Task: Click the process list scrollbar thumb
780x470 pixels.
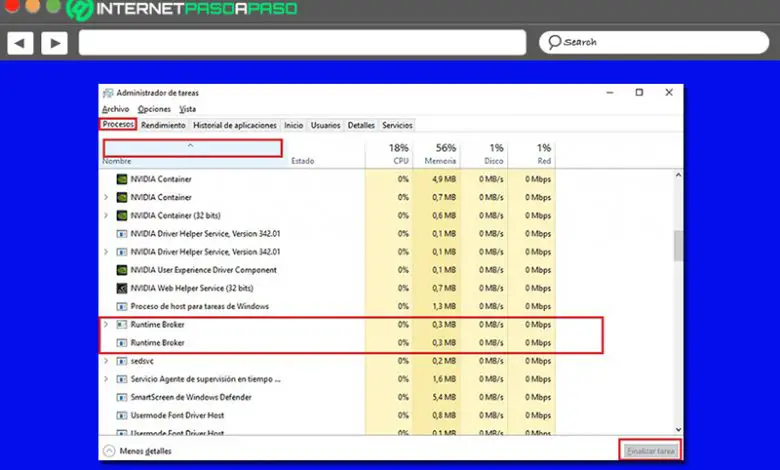Action: (678, 245)
